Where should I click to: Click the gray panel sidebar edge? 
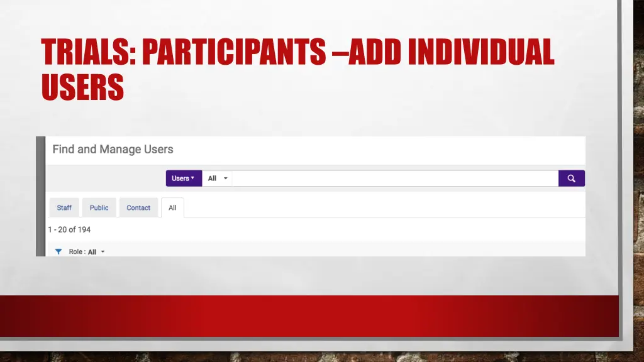tap(42, 195)
